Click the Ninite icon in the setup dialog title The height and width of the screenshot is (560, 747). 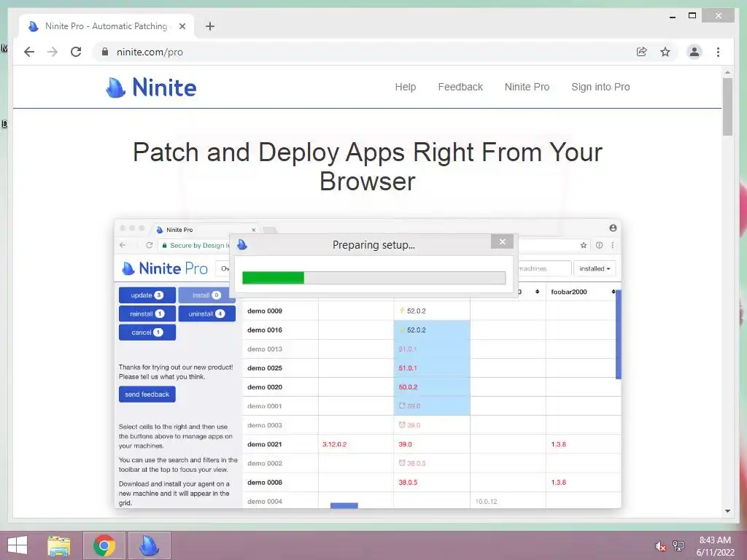click(x=242, y=245)
